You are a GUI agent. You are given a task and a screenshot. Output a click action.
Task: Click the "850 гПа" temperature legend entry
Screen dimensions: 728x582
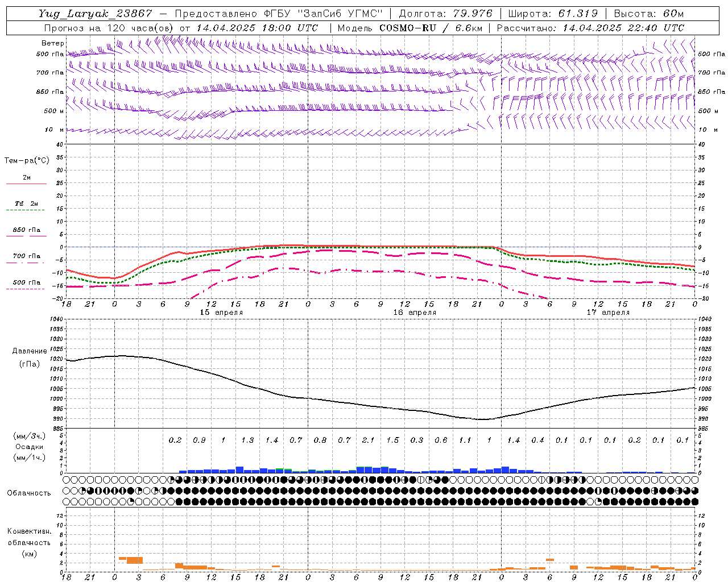(27, 230)
